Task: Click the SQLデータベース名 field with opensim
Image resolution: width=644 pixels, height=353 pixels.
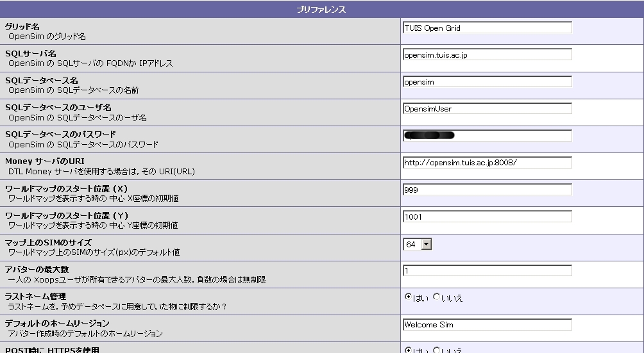Action: click(x=487, y=81)
